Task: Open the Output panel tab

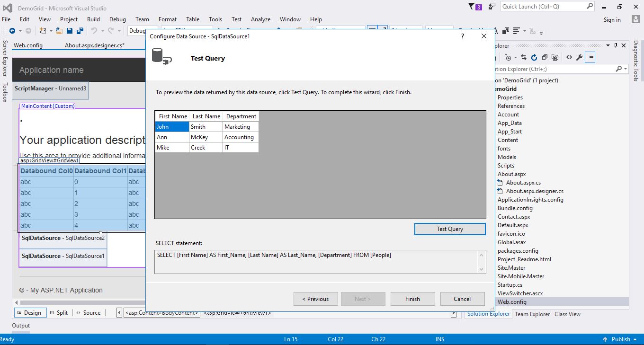Action: [21, 326]
